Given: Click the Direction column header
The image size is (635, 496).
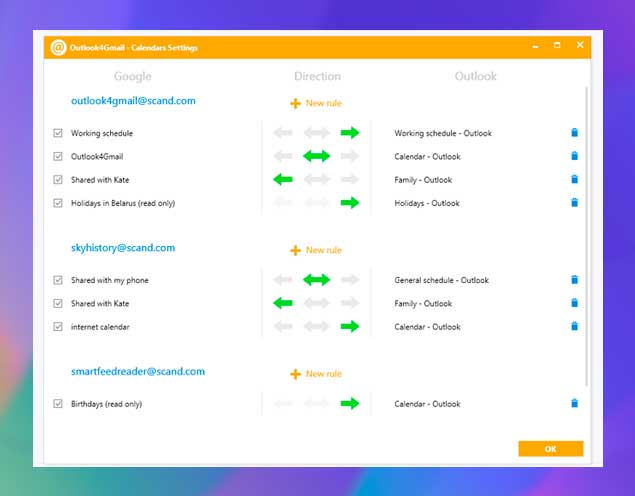Looking at the screenshot, I should click(318, 76).
